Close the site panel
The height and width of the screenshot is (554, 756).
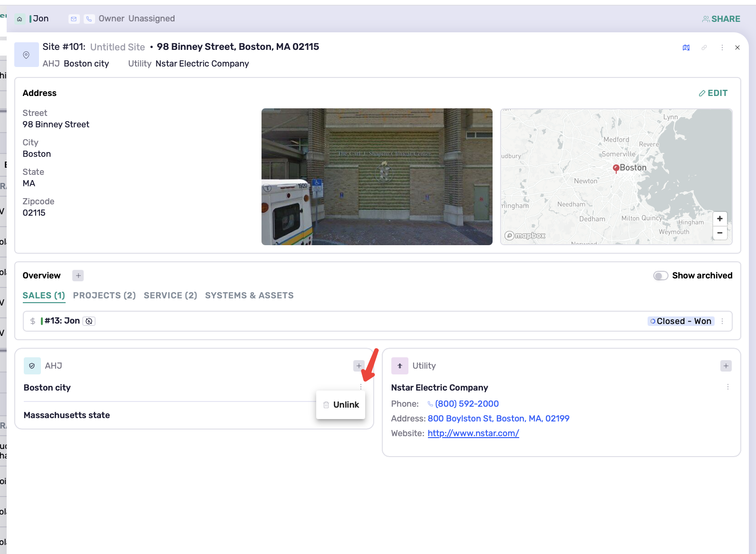(737, 48)
